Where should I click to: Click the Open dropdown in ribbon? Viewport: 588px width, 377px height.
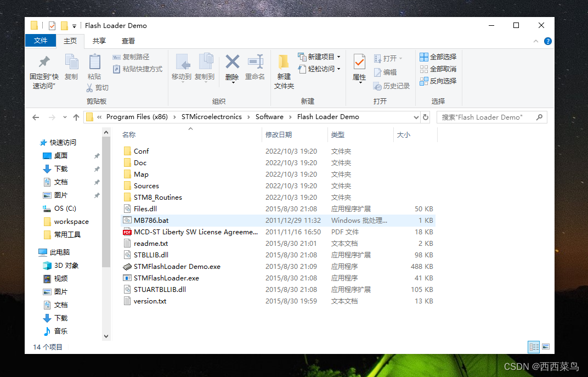coord(388,59)
